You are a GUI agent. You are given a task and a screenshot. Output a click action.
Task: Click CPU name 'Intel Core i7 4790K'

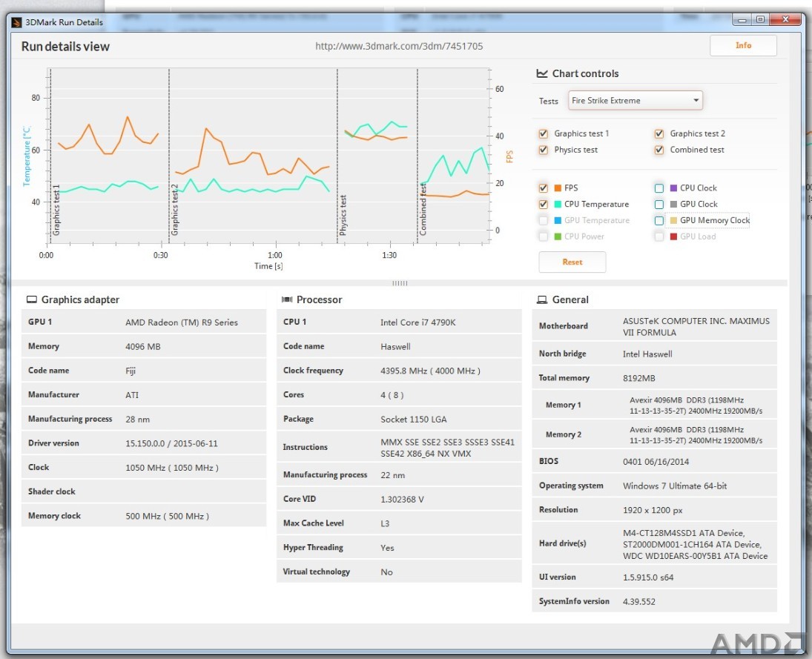(418, 322)
